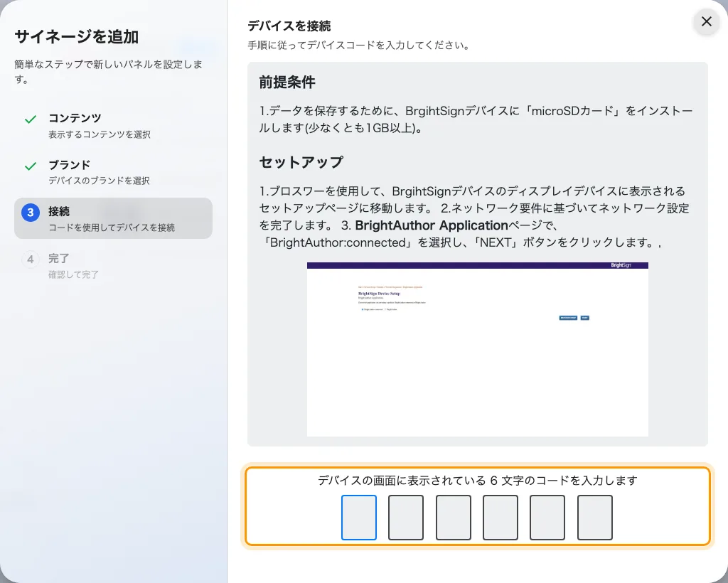
Task: Focus the third code digit box
Action: click(453, 517)
